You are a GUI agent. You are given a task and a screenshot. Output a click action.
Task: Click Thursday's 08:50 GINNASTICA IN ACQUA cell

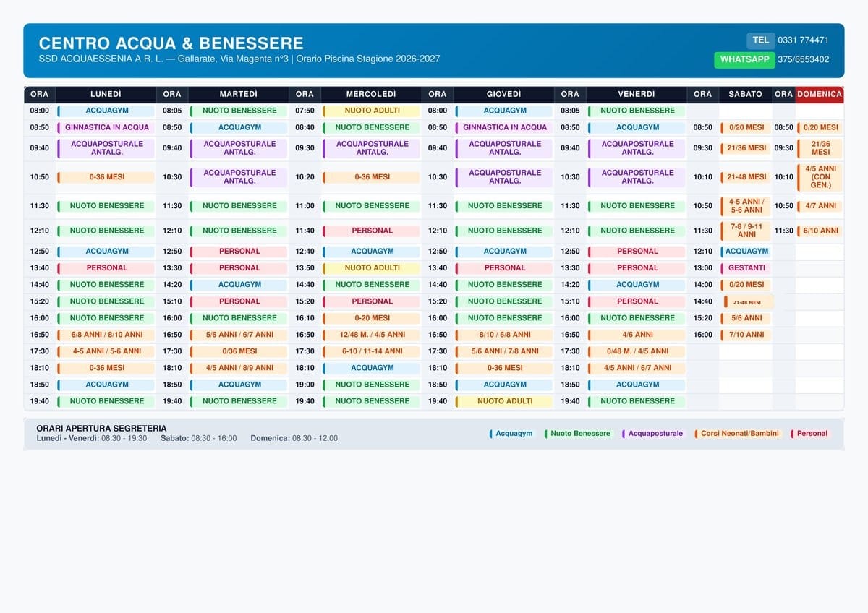point(503,128)
